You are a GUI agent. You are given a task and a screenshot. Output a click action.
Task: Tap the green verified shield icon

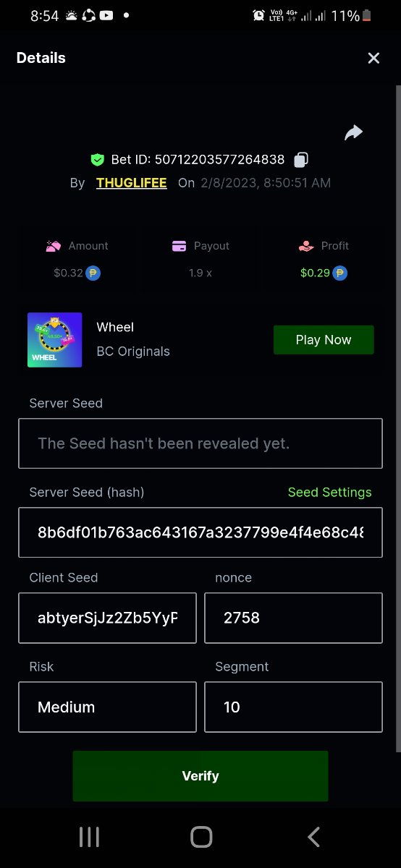98,159
